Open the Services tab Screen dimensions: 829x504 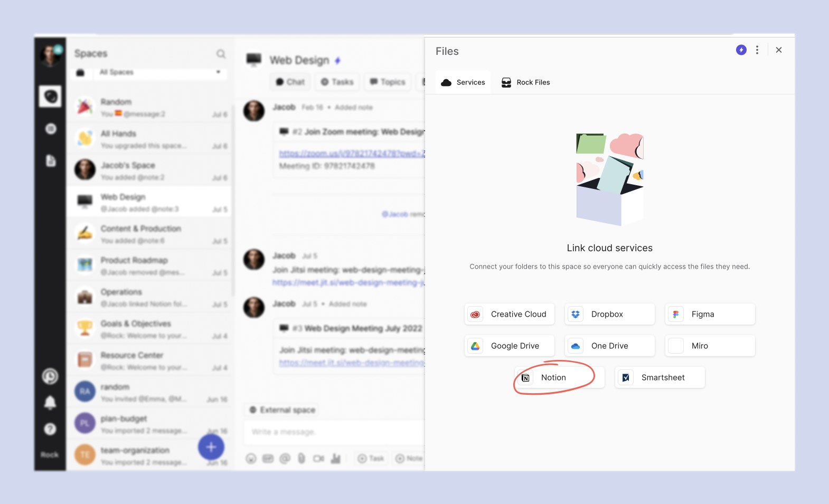pos(463,82)
